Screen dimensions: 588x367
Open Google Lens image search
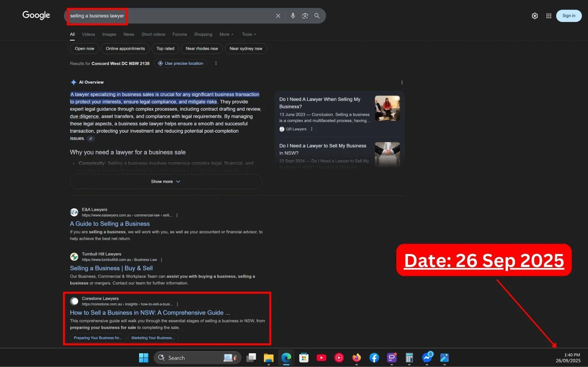click(x=305, y=15)
